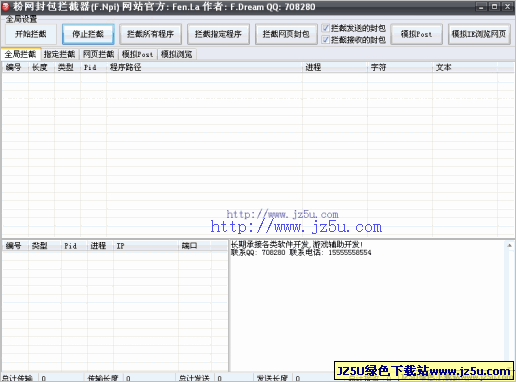Image resolution: width=516 pixels, height=382 pixels.
Task: Switch to 模拟浏览 tab
Action: [177, 54]
